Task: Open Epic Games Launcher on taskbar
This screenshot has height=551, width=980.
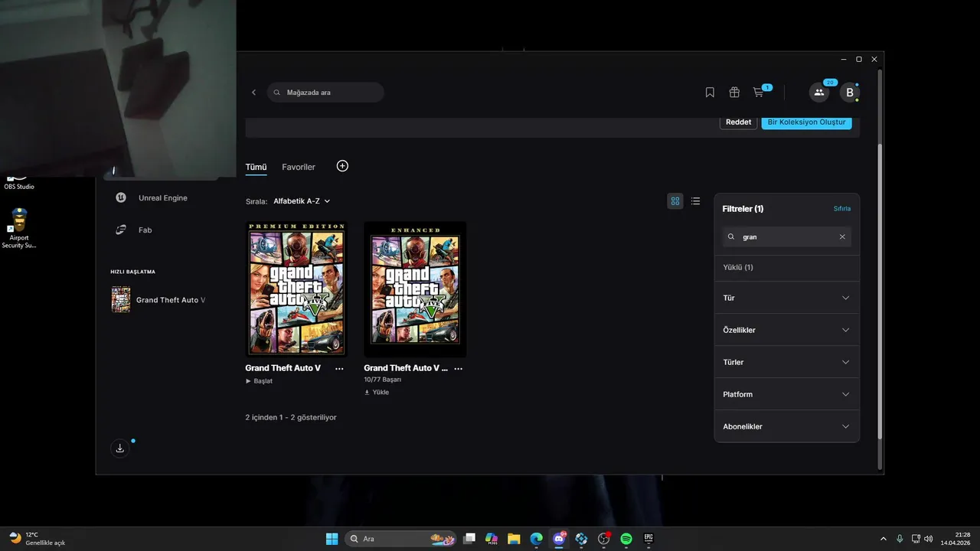Action: pos(648,539)
